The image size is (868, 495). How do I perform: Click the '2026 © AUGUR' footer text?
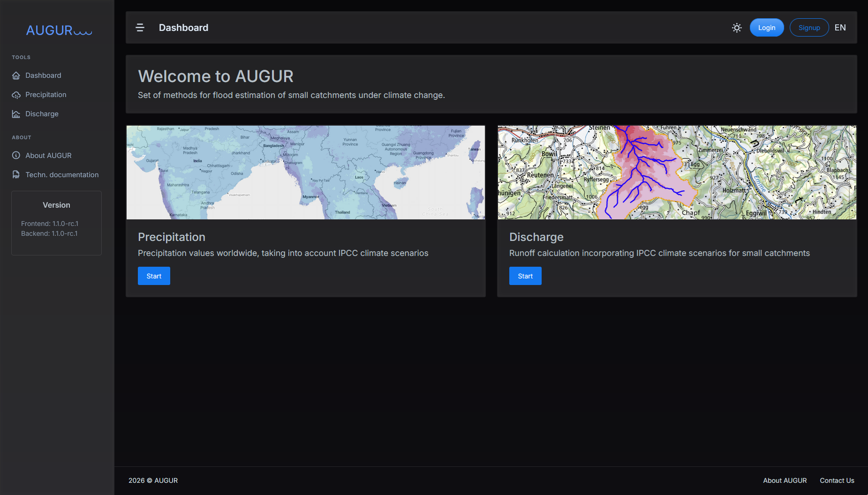[x=153, y=480]
